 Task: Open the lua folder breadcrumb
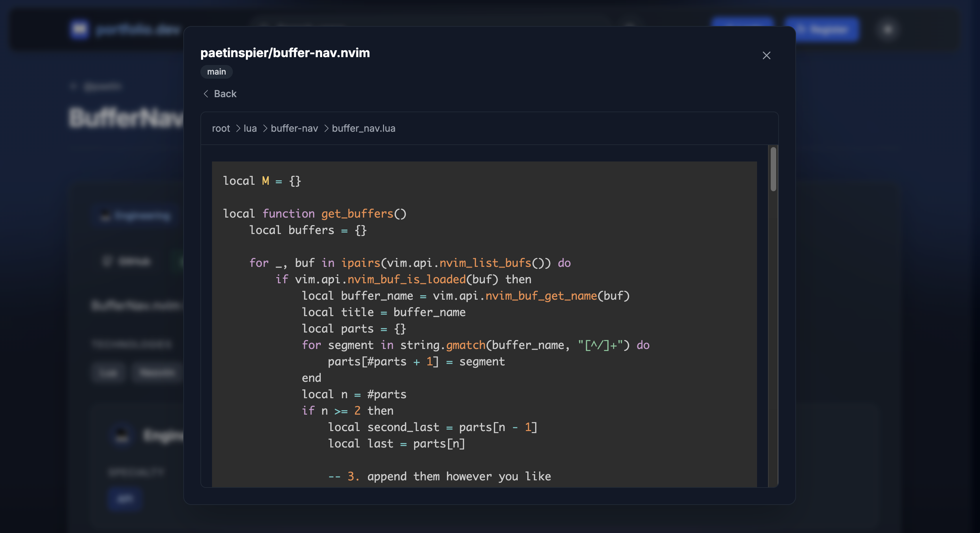tap(250, 128)
